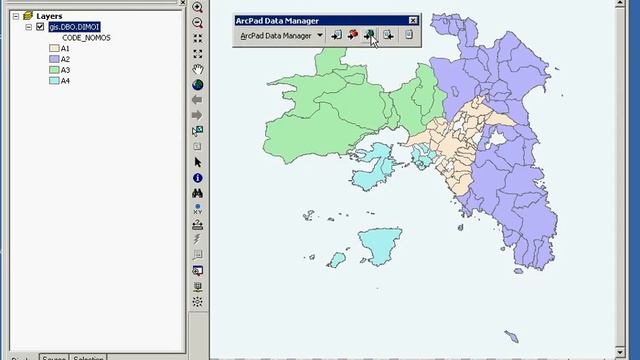Select the Zoom In tool
Screen dimensions: 640x360
click(198, 7)
